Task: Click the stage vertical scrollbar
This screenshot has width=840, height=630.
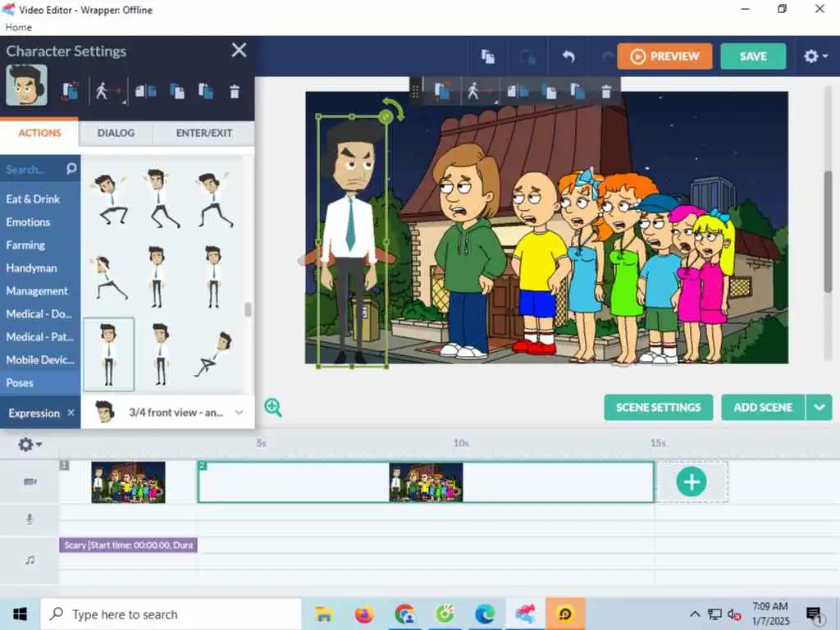Action: point(829,231)
